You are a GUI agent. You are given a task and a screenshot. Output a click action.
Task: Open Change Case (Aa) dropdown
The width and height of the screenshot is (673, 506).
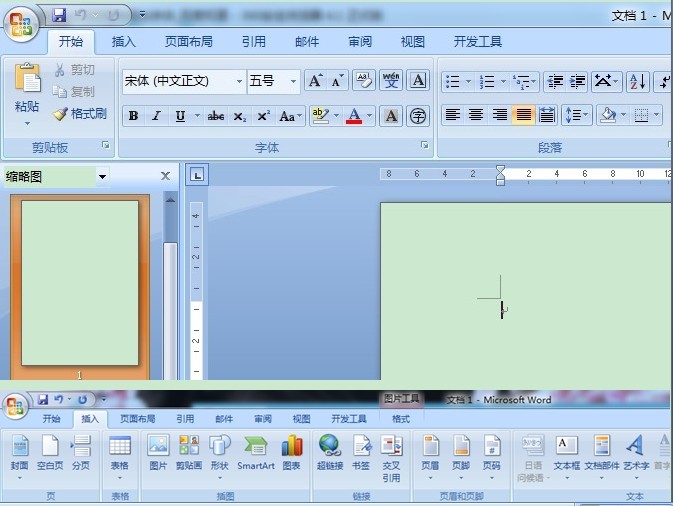[291, 116]
